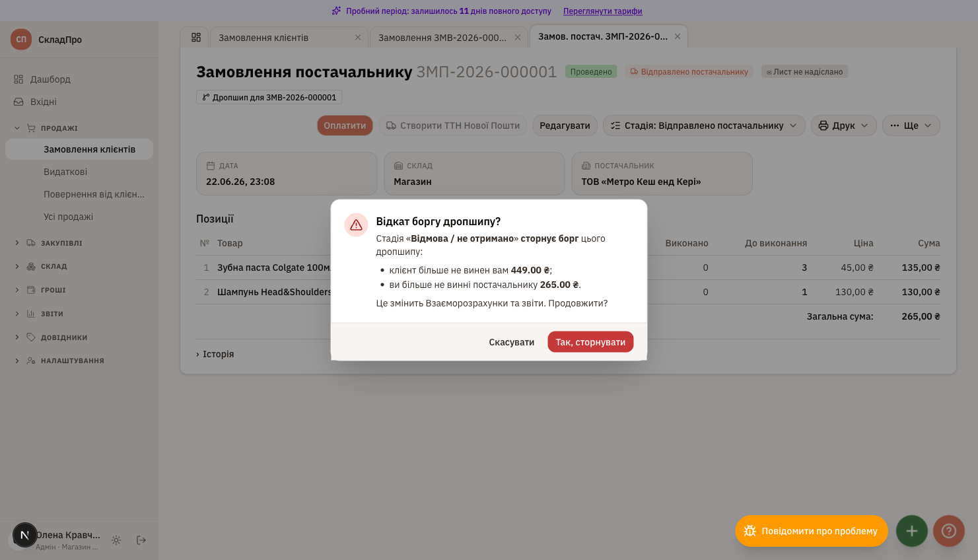
Task: Select 'Замовлення клієнтів' sidebar item
Action: (x=79, y=149)
